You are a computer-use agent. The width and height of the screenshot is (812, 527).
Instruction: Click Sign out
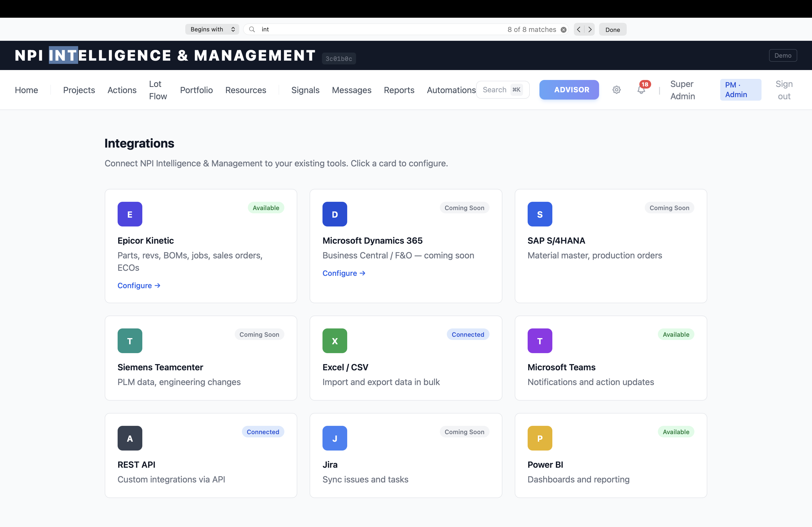point(784,90)
